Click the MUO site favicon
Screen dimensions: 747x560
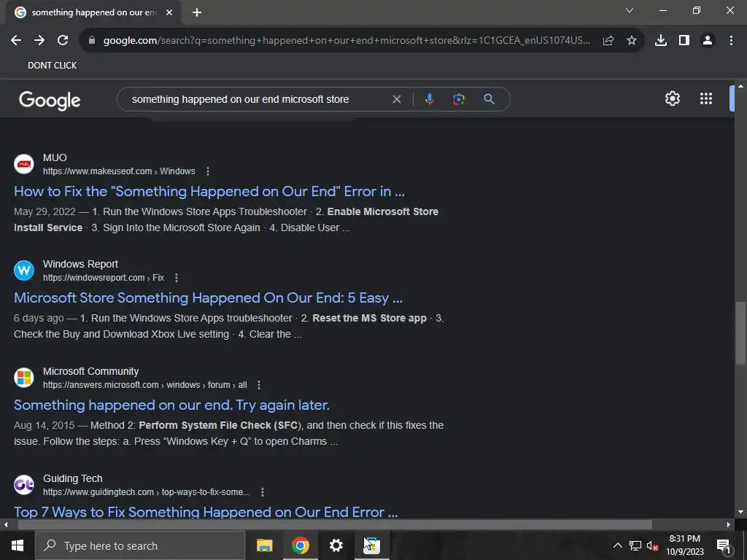click(24, 164)
